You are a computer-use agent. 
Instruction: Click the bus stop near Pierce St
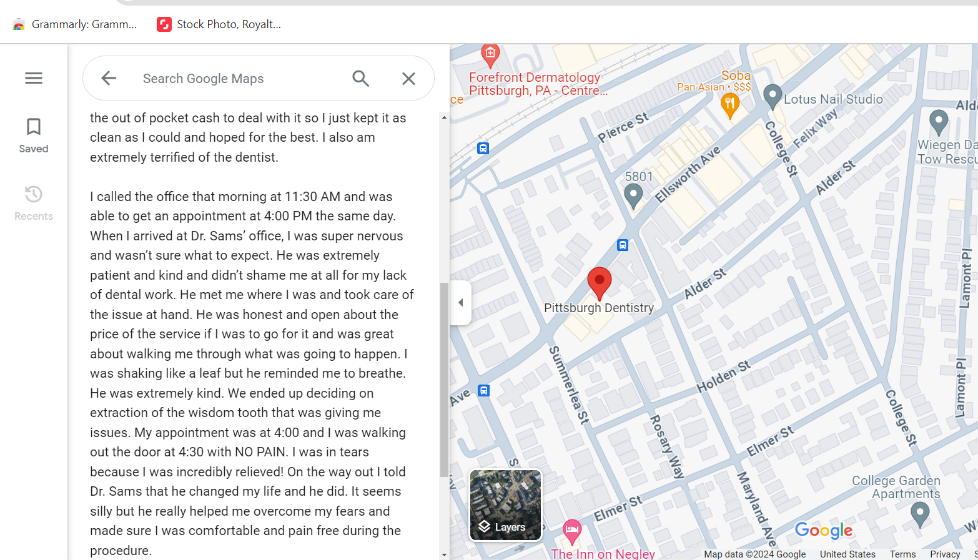(483, 149)
